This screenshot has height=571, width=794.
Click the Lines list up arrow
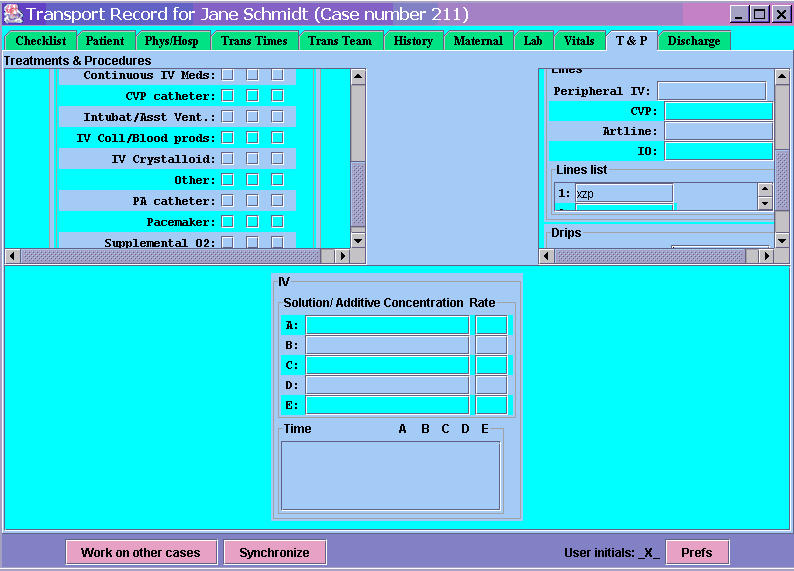pyautogui.click(x=765, y=189)
